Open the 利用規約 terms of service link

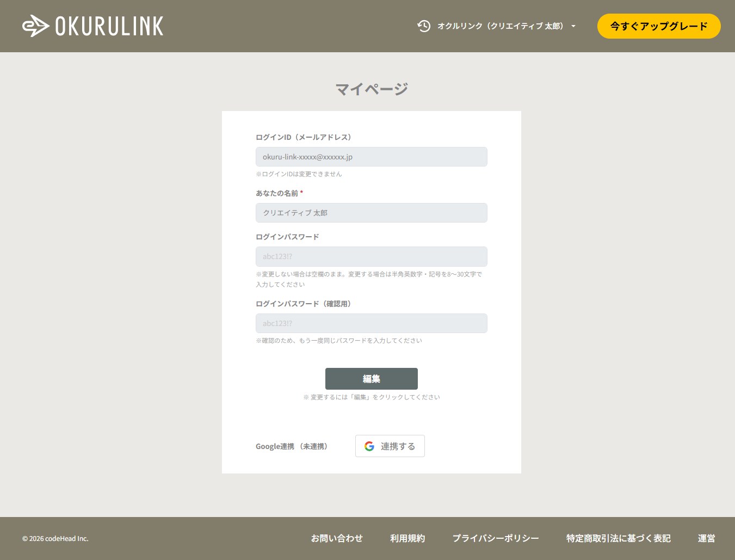coord(407,538)
